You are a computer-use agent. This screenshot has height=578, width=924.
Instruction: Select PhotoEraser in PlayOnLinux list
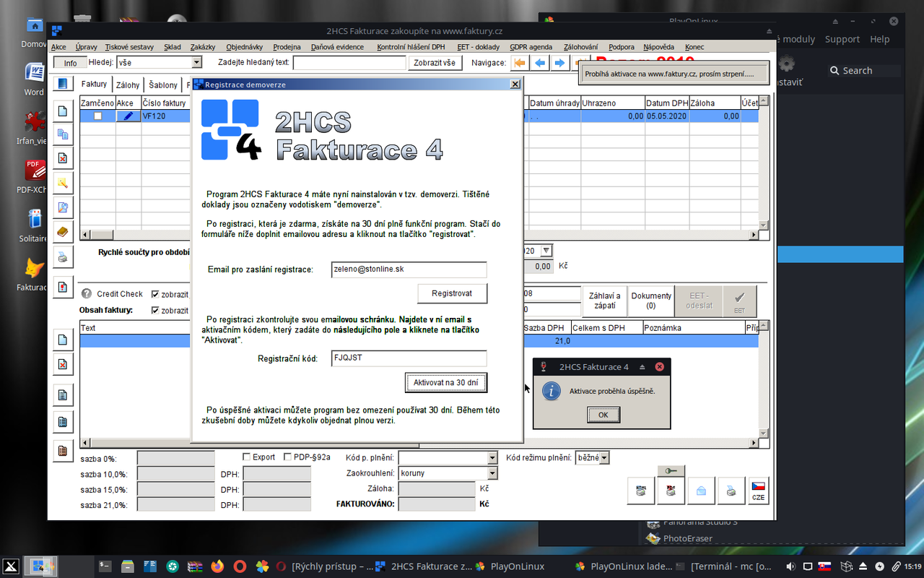[x=689, y=538]
